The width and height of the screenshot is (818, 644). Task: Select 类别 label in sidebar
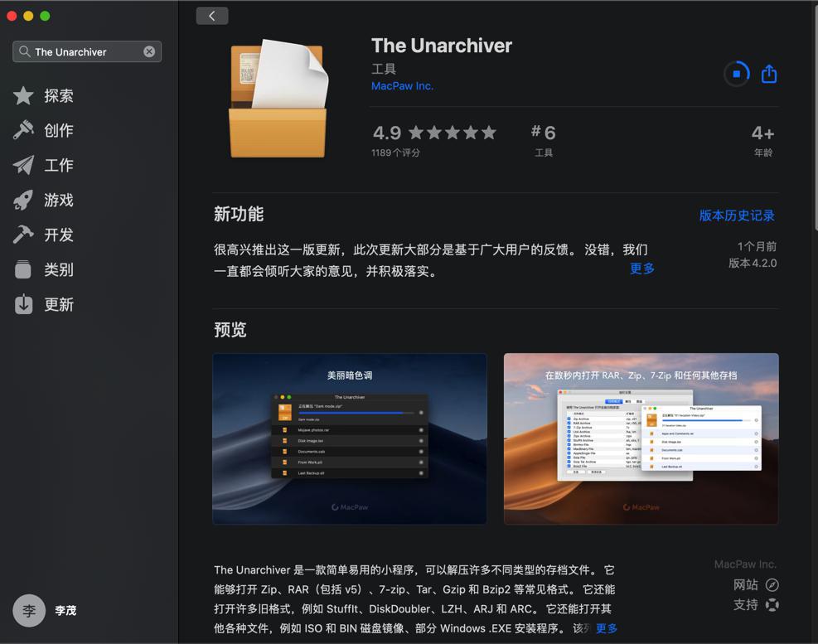(x=58, y=269)
